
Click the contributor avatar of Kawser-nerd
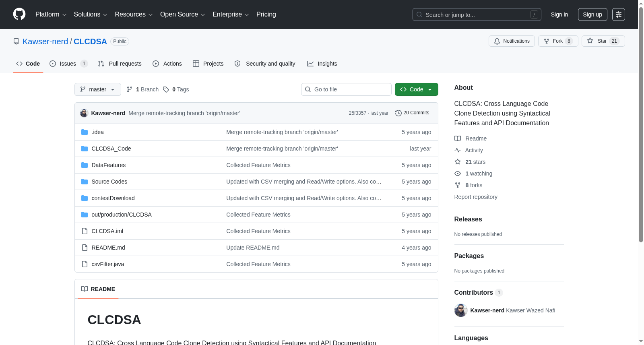point(461,310)
